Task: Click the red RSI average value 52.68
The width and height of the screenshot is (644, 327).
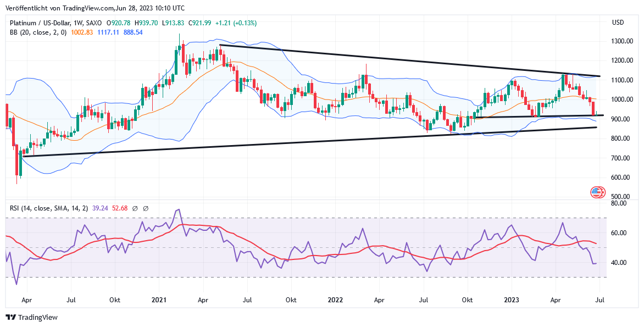Action: point(119,208)
